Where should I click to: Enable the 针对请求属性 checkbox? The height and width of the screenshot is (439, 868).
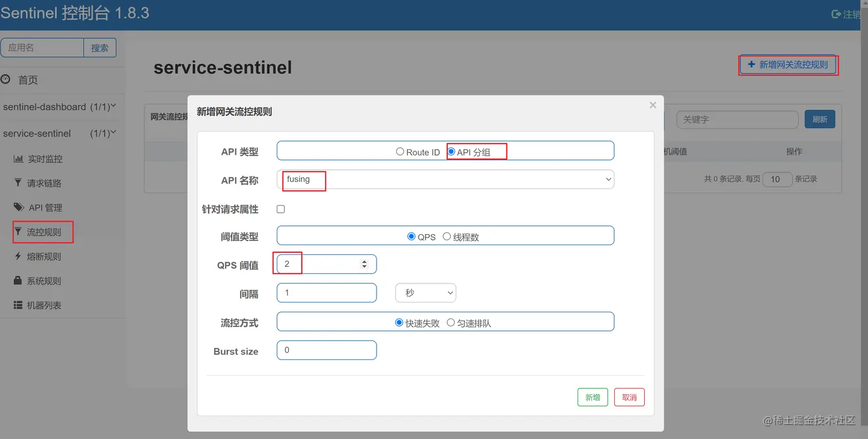281,209
